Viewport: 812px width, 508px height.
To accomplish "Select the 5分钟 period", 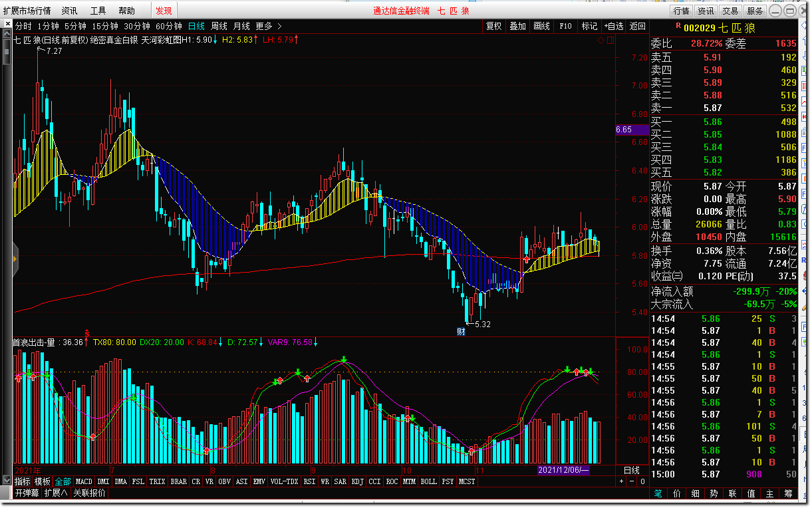I will (75, 27).
